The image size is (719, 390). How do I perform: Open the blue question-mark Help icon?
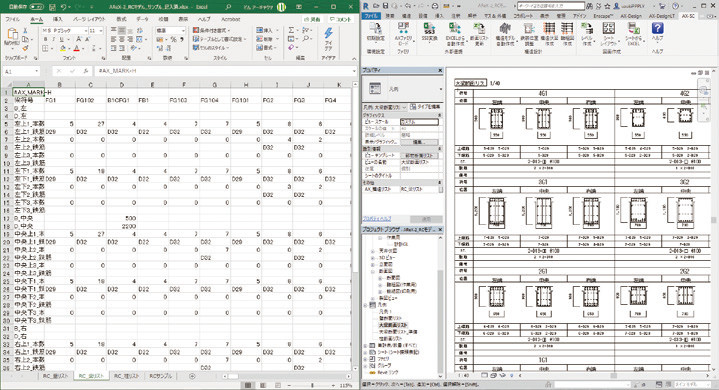pyautogui.click(x=657, y=28)
